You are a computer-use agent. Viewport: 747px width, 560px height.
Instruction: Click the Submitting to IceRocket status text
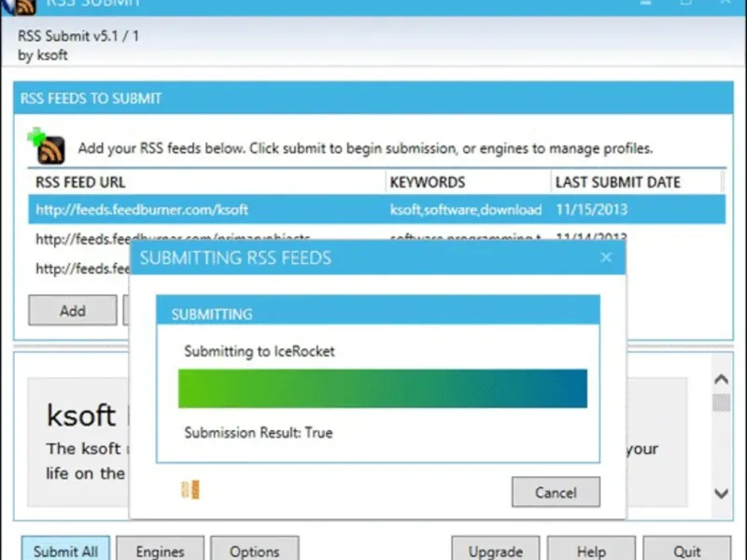tap(260, 352)
